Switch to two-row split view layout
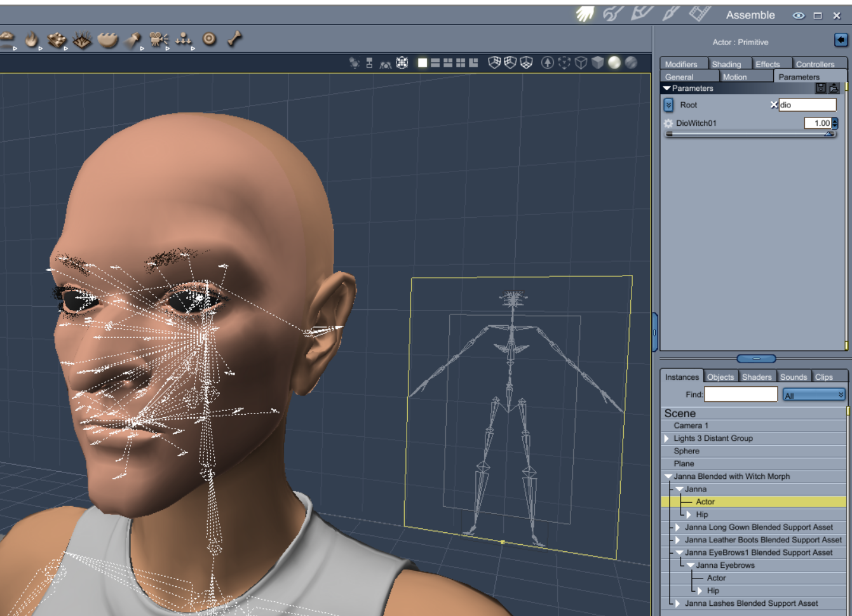 pyautogui.click(x=435, y=62)
